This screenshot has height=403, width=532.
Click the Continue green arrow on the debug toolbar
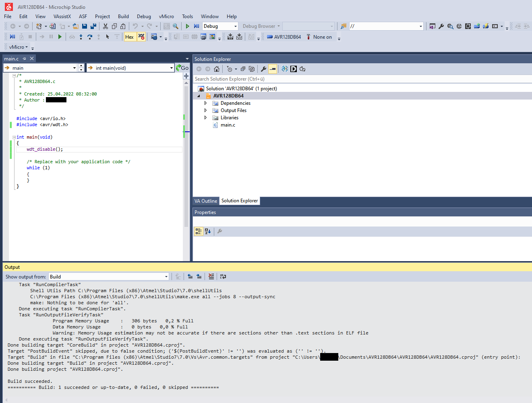pos(60,37)
